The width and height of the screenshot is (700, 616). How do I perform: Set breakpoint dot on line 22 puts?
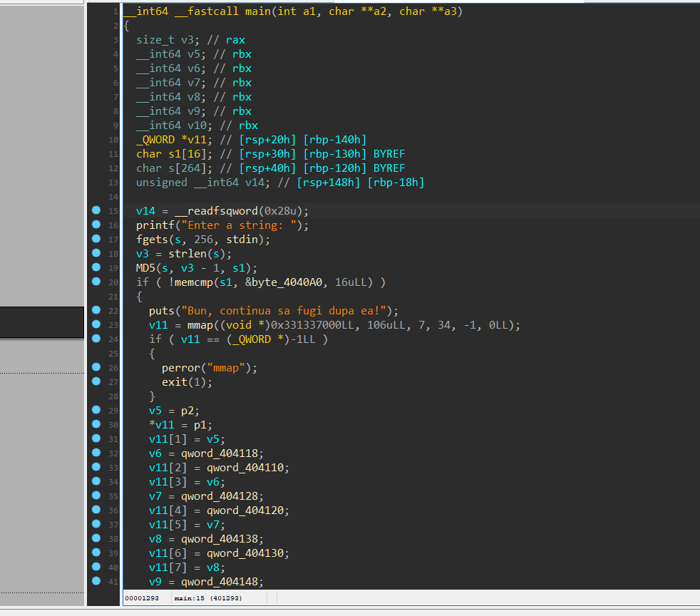pyautogui.click(x=96, y=310)
